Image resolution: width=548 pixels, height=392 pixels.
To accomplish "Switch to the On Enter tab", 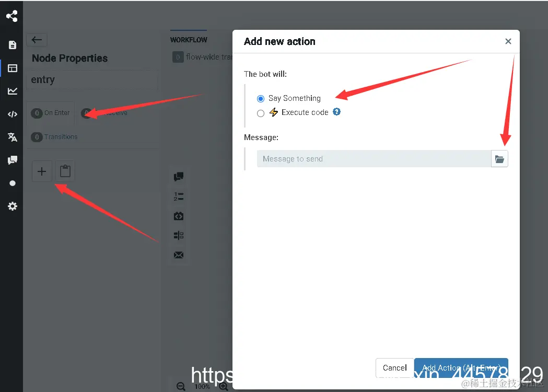I will pyautogui.click(x=50, y=113).
